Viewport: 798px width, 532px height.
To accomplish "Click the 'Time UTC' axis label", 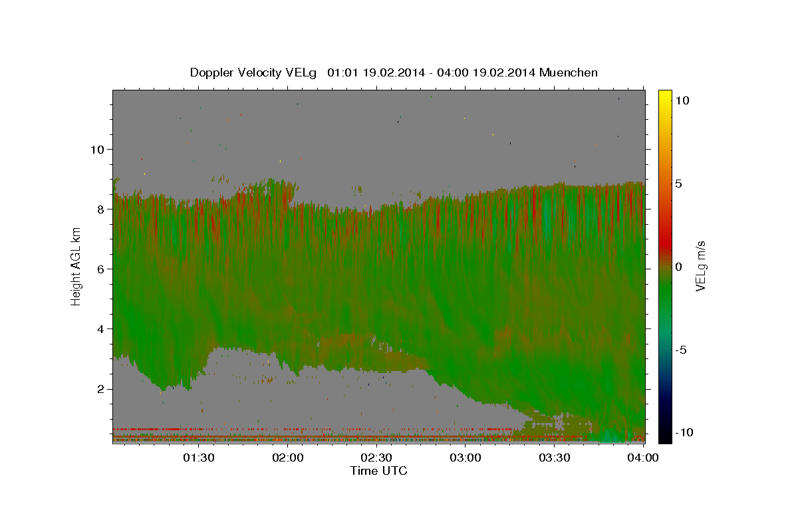I will pos(378,471).
